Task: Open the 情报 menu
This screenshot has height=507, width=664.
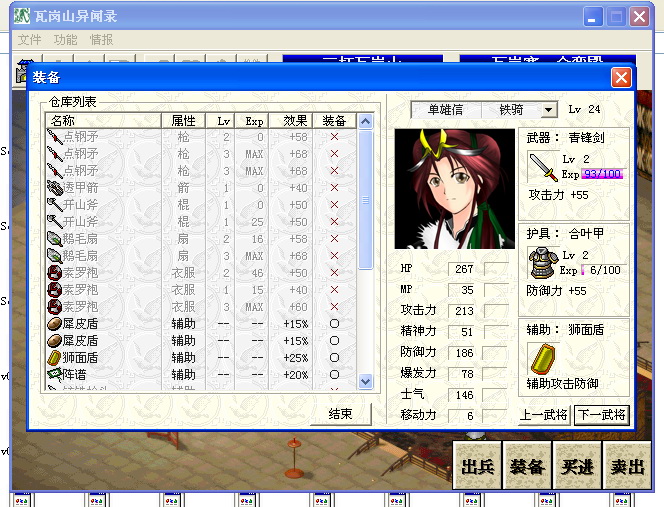Action: pos(102,40)
